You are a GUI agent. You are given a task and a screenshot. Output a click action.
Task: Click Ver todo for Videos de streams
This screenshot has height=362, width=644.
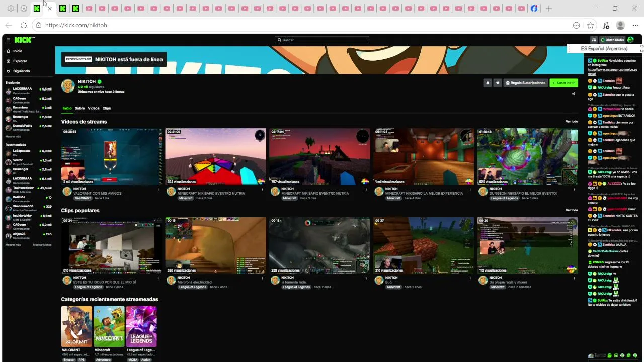click(572, 121)
